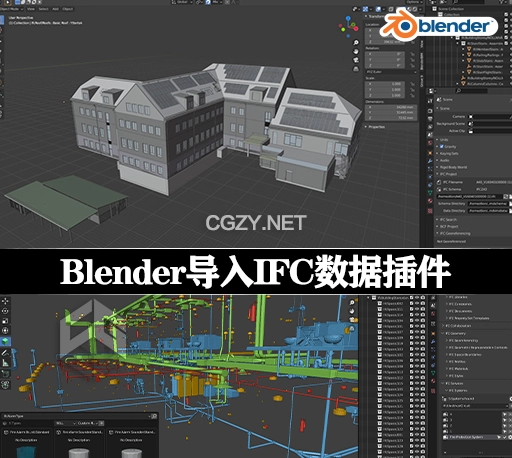Expand the Rigid Body World panel
Viewport: 512px width, 458px height.
coord(452,167)
